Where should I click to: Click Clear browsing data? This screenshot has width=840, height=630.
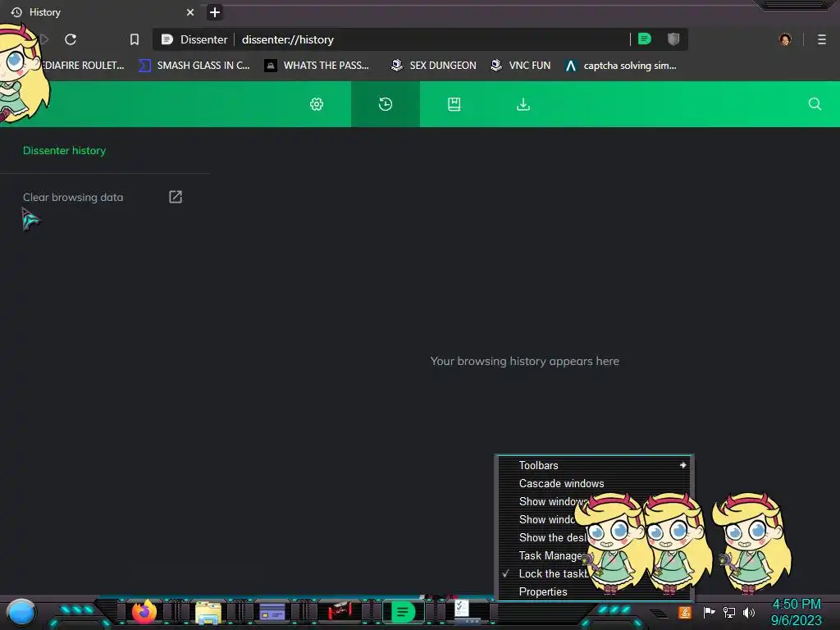tap(73, 197)
